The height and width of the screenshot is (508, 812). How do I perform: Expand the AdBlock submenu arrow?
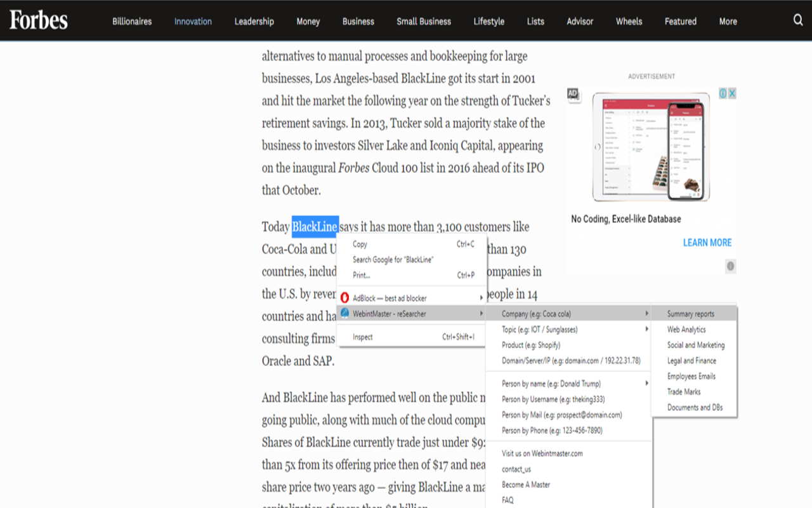481,298
